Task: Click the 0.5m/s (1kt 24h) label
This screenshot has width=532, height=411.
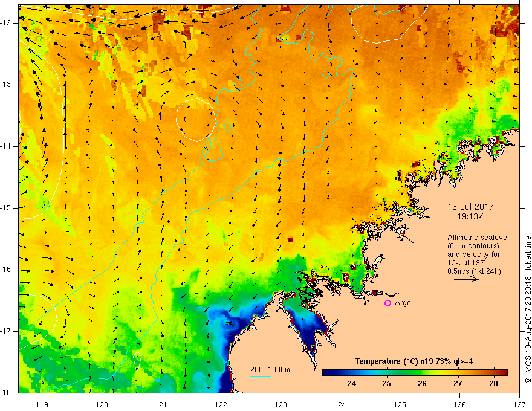Action: point(474,271)
